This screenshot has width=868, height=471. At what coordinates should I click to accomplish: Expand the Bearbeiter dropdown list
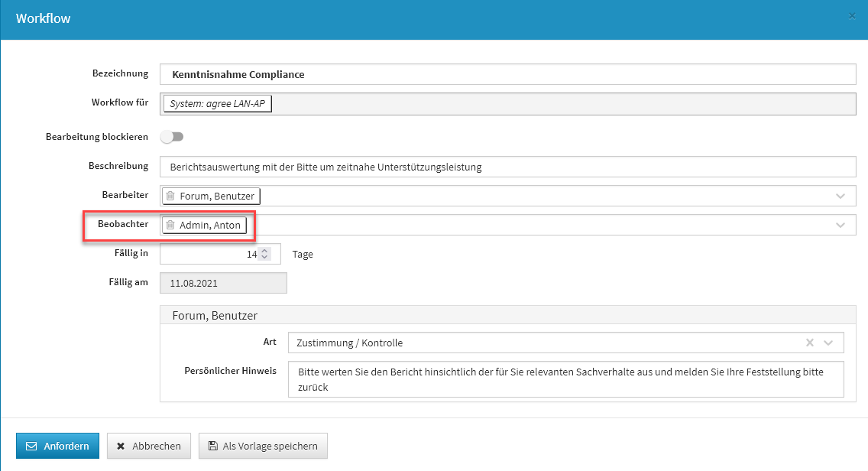click(x=840, y=197)
